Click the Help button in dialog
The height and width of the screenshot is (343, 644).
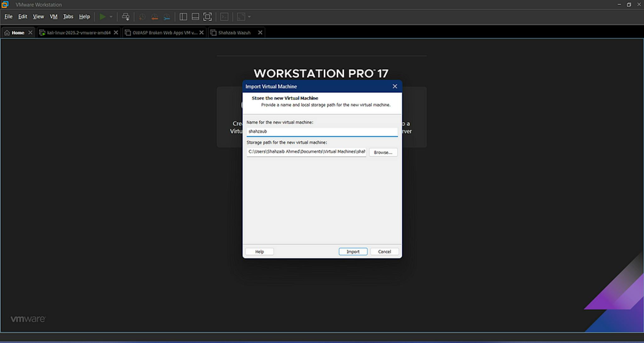click(x=259, y=252)
